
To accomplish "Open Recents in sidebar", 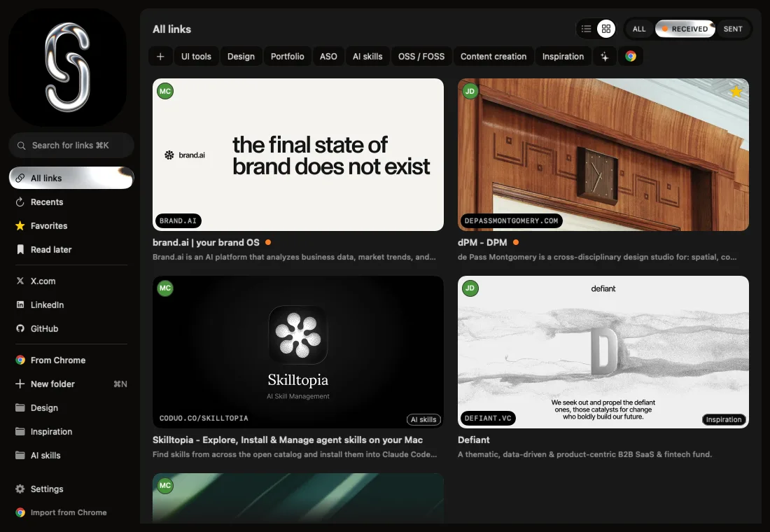I will point(71,202).
